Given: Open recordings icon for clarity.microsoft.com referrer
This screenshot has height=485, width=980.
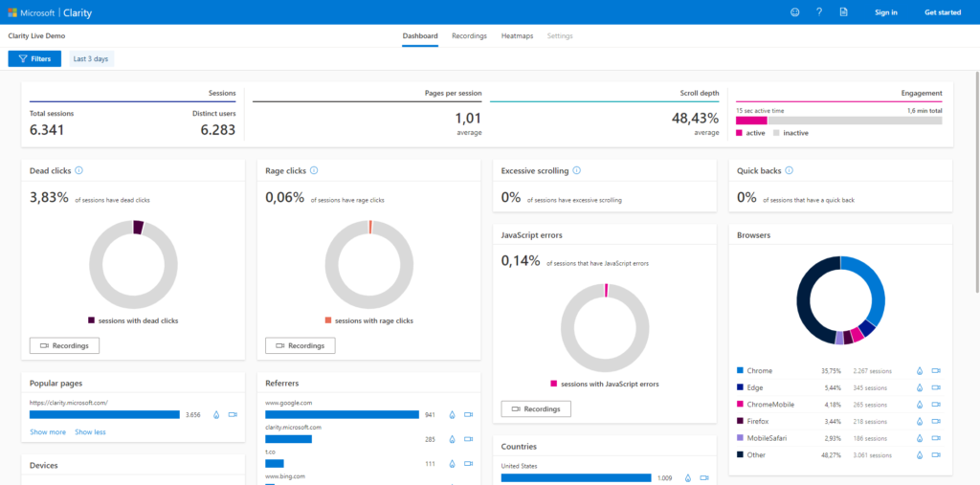Looking at the screenshot, I should pyautogui.click(x=469, y=439).
